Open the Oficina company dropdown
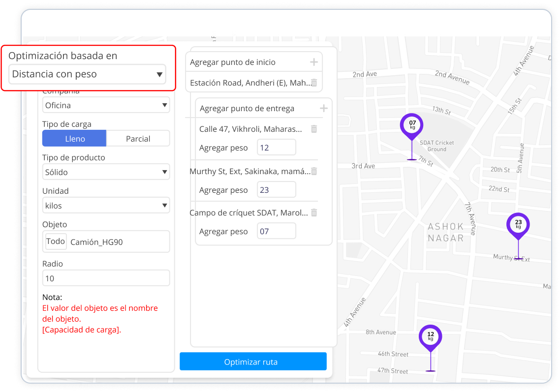This screenshot has height=392, width=560. pos(106,105)
